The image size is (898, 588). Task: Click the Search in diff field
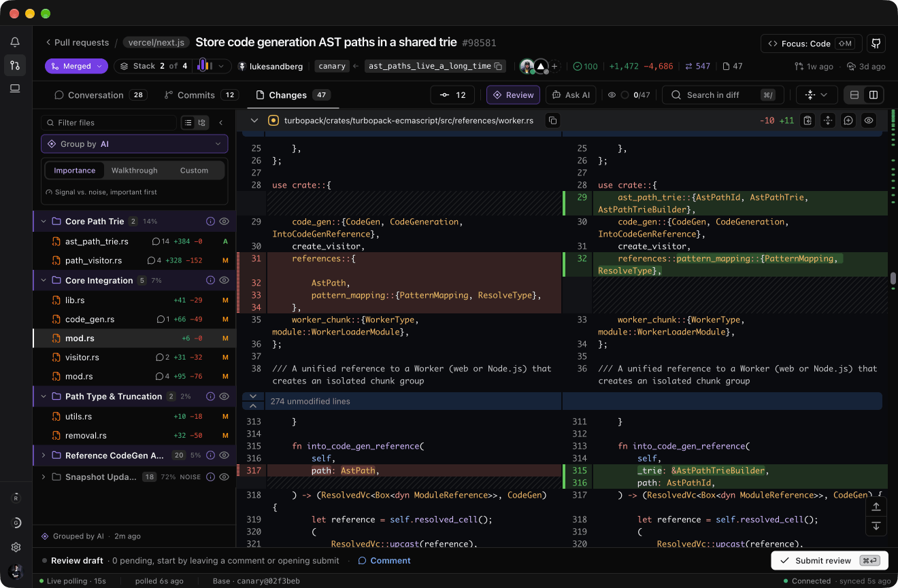(723, 95)
